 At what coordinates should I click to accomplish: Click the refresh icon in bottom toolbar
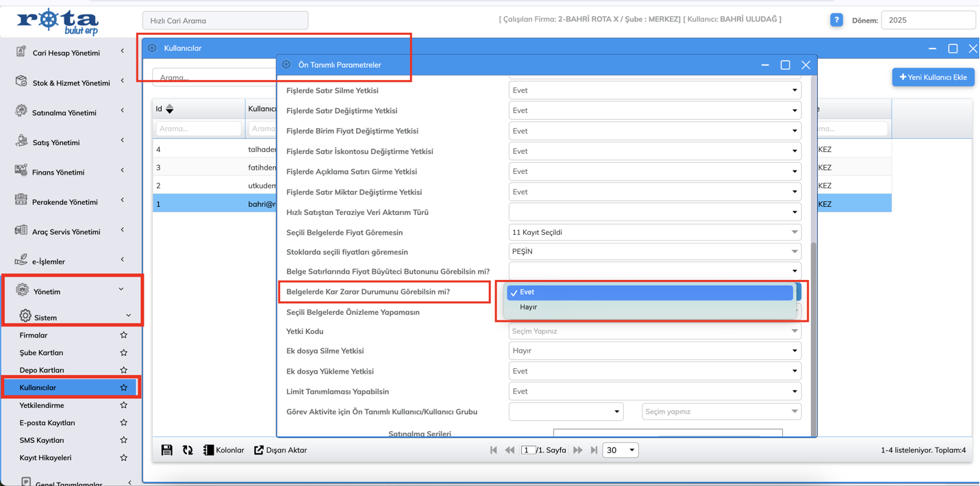click(188, 450)
